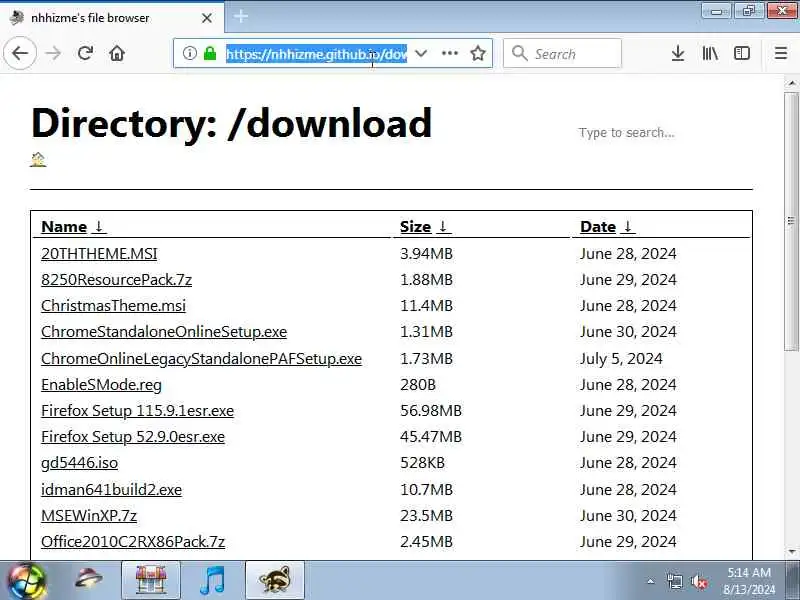Open the browser home page
800x600 pixels.
(x=117, y=53)
